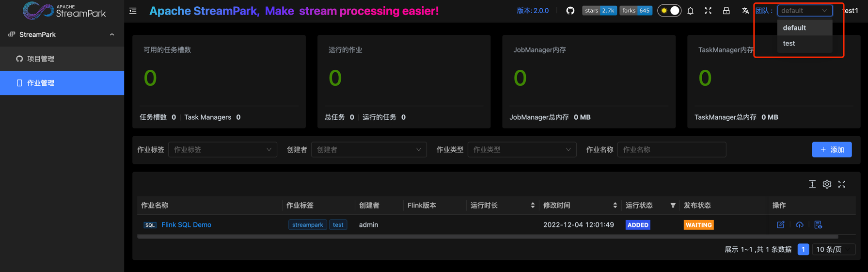The height and width of the screenshot is (272, 868).
Task: Open the GitHub repository icon
Action: (x=570, y=11)
